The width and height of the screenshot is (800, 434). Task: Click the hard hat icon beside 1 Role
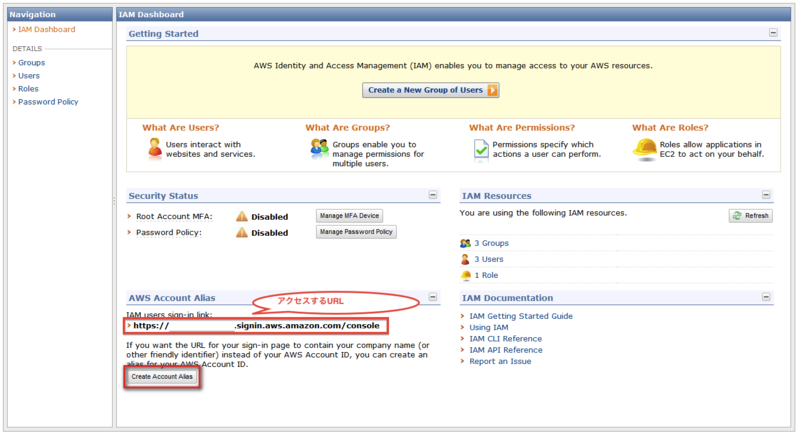(x=466, y=275)
